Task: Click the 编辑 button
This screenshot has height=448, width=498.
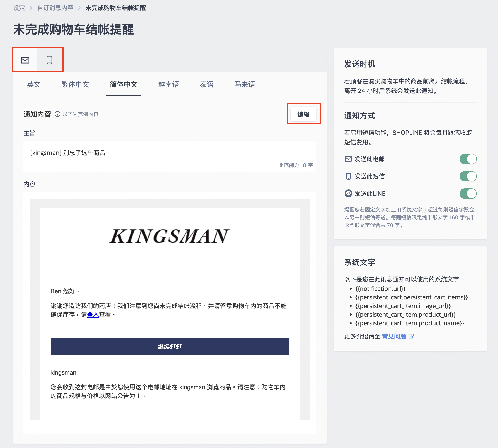Action: (x=303, y=114)
